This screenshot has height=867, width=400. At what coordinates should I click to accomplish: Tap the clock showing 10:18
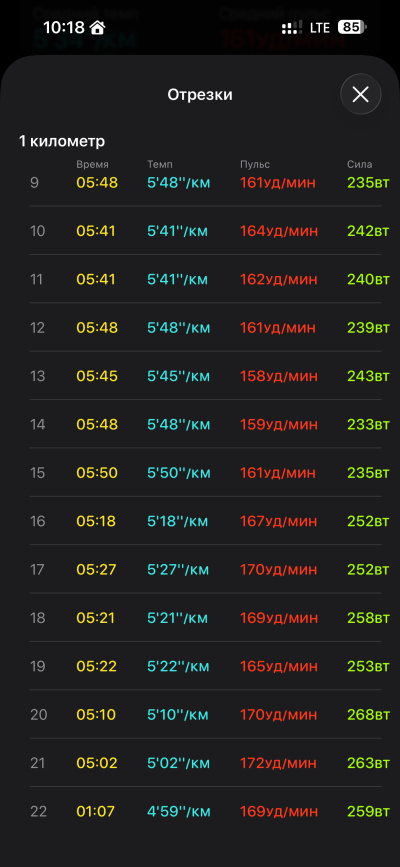pos(64,27)
